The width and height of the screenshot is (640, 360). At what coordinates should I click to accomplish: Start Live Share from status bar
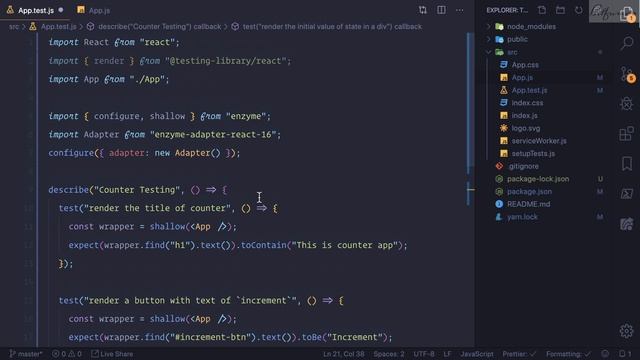pos(112,354)
